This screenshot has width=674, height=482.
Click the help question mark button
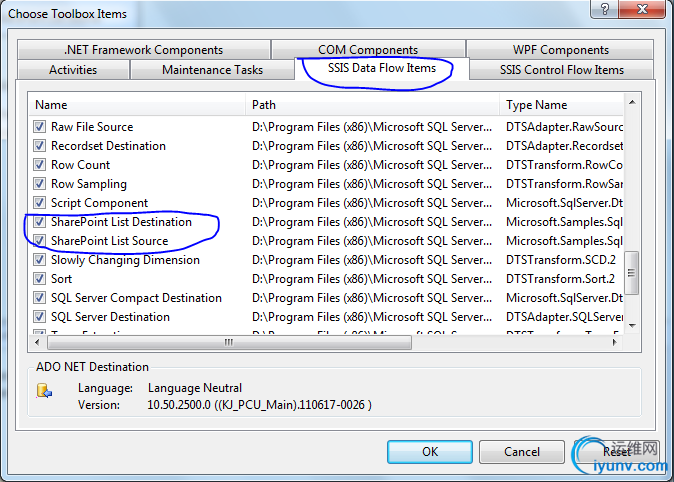click(x=605, y=9)
